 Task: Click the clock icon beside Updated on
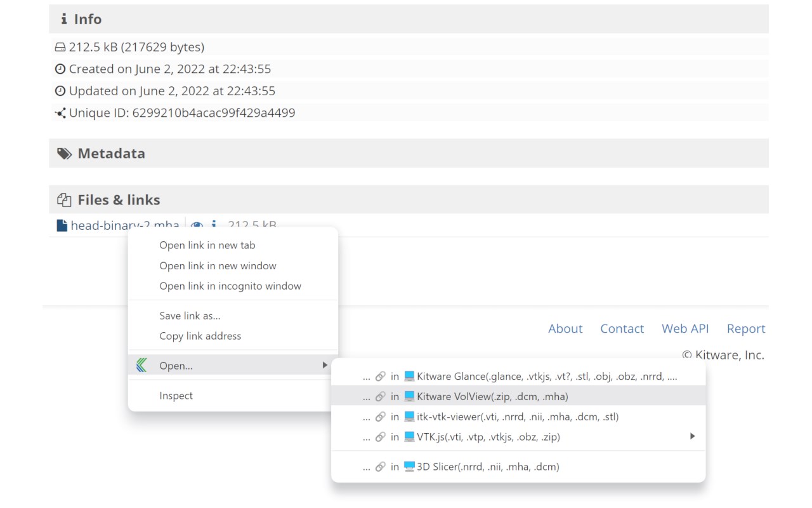[x=60, y=91]
